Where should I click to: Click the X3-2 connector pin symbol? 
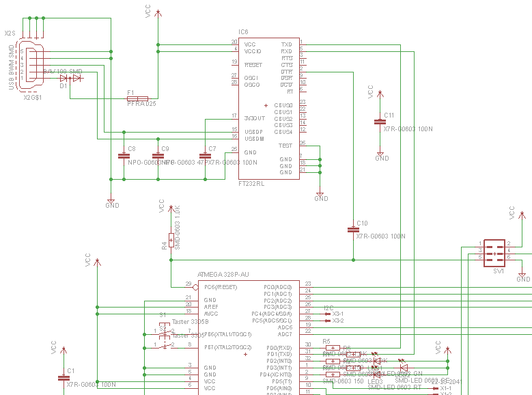328,321
